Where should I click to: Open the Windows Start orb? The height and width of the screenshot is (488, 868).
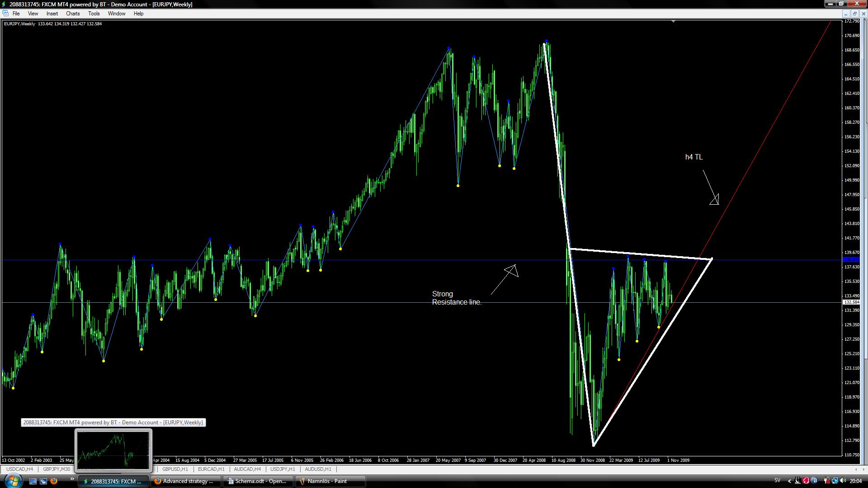[12, 481]
